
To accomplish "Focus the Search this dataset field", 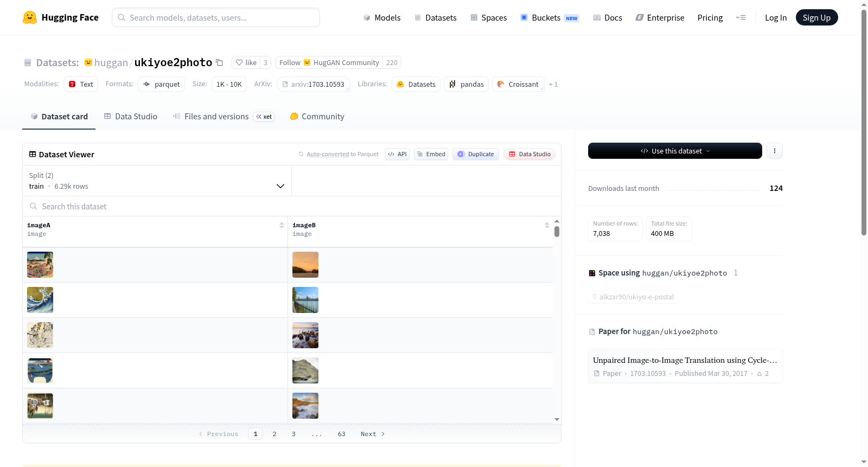I will [292, 206].
